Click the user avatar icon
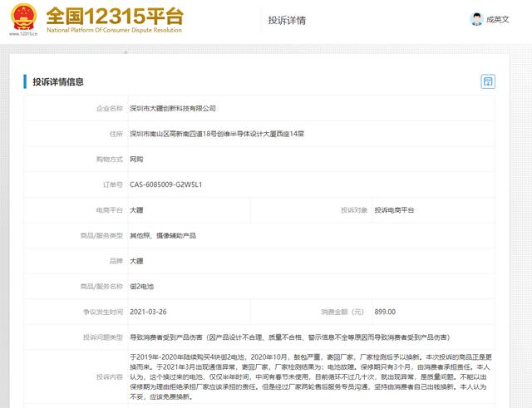Image resolution: width=532 pixels, height=408 pixels. [x=476, y=19]
